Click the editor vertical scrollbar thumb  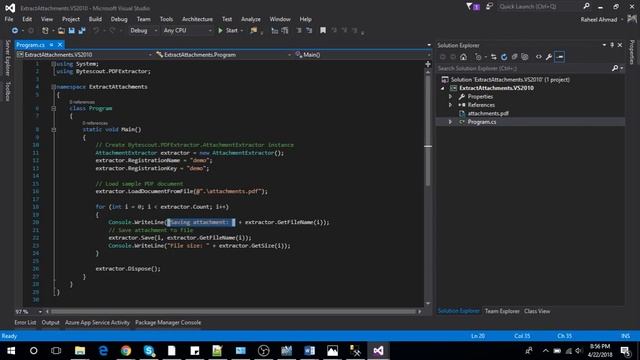pyautogui.click(x=428, y=130)
